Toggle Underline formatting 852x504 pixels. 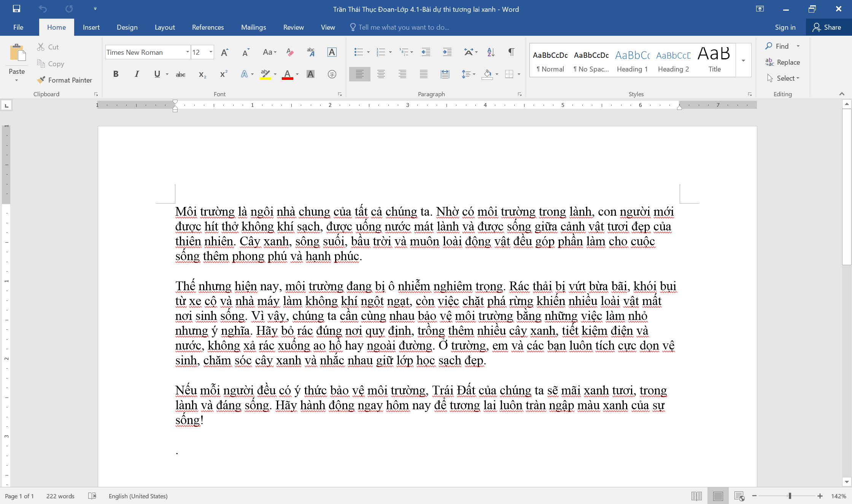(157, 74)
